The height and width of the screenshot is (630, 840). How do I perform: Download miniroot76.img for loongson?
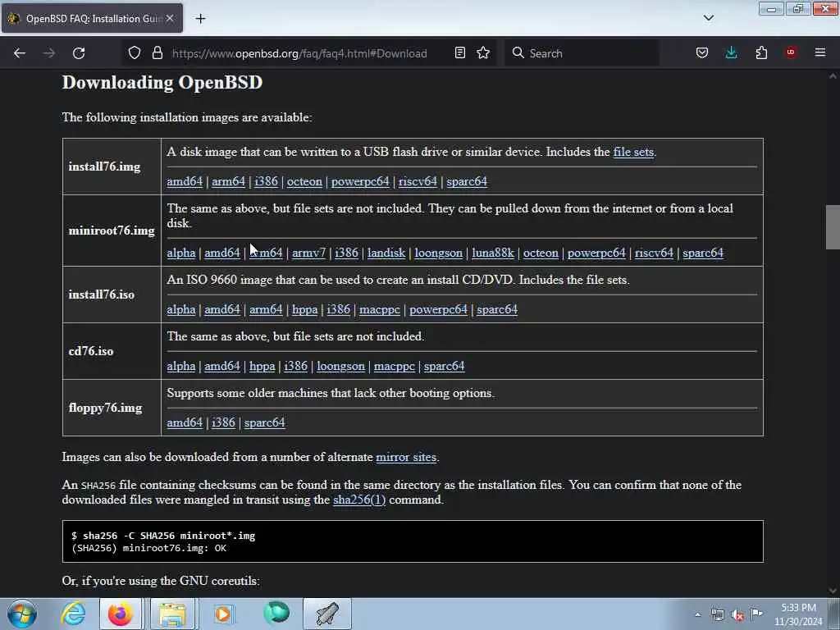[438, 253]
